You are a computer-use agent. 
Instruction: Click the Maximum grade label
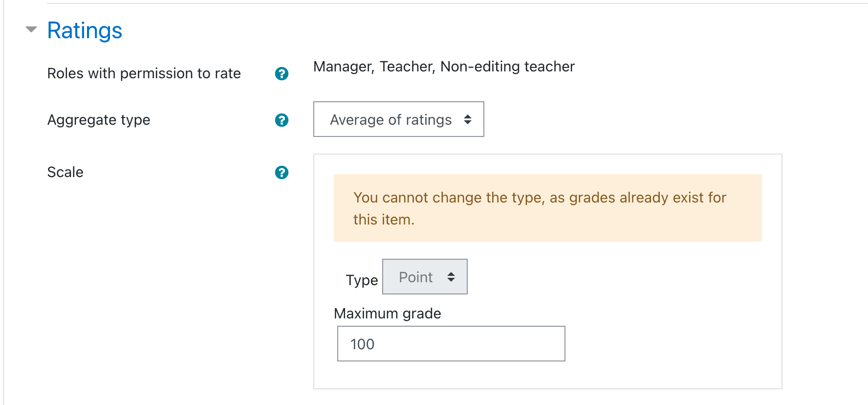click(388, 314)
